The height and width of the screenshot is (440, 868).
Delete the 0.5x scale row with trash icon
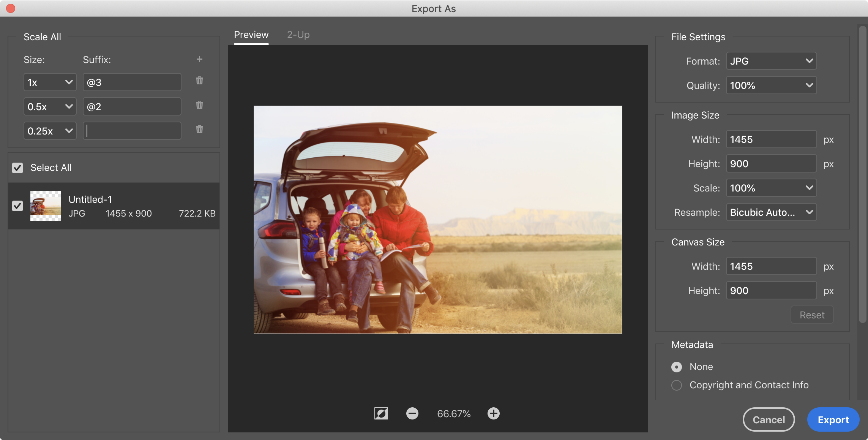click(x=199, y=105)
